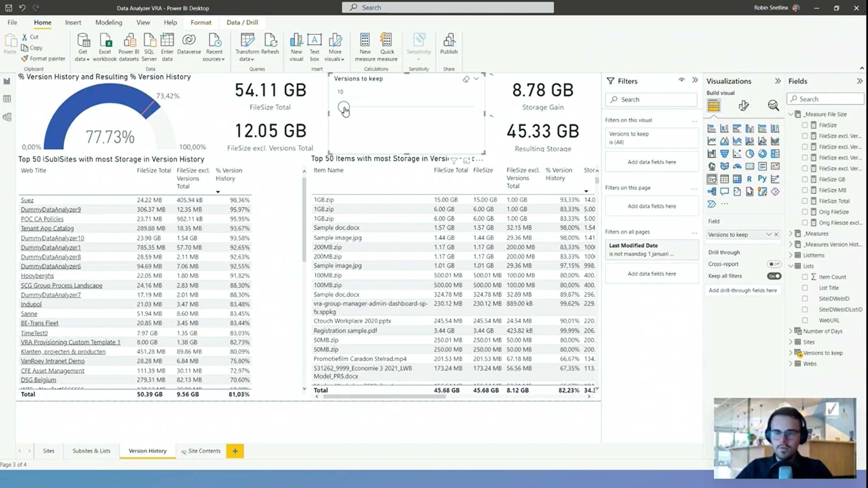
Task: Toggle the Keep all filters switch
Action: (774, 276)
